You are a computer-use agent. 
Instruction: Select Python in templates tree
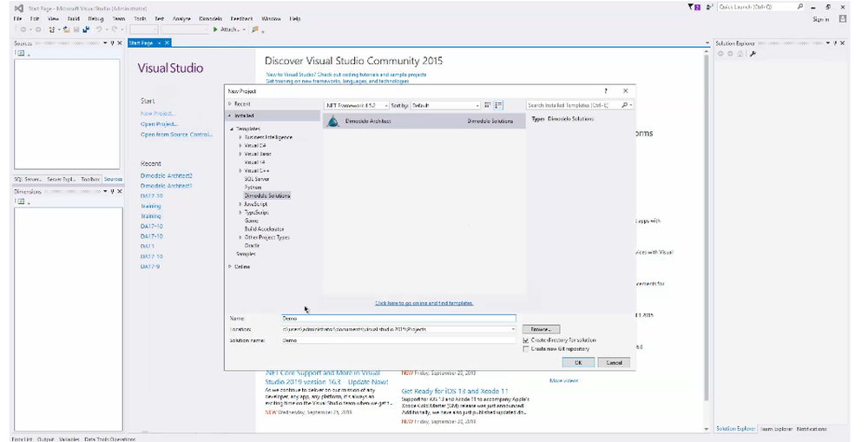(253, 188)
